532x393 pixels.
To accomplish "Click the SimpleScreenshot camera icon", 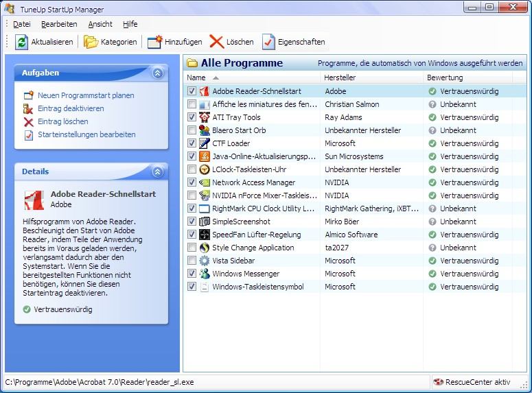I will coord(205,222).
